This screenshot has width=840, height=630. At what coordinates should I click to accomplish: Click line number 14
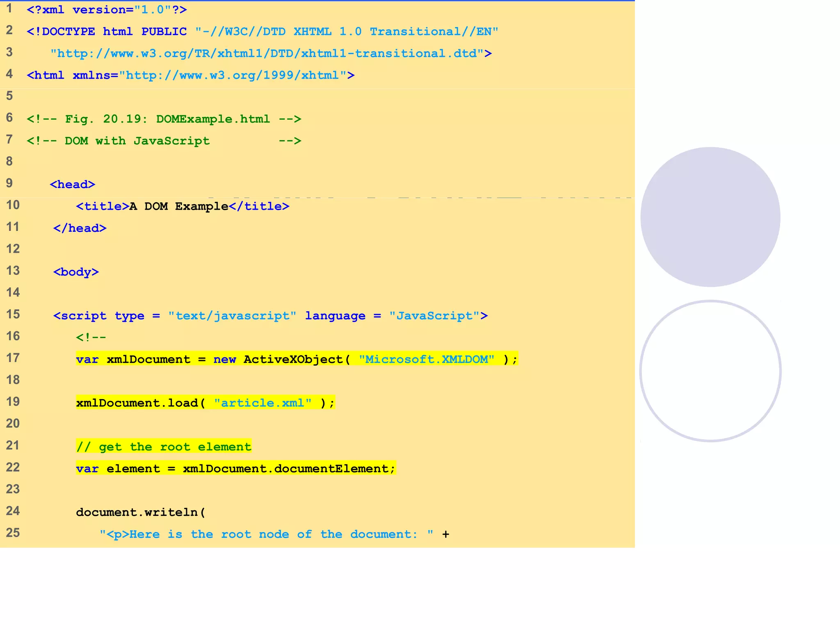(13, 292)
